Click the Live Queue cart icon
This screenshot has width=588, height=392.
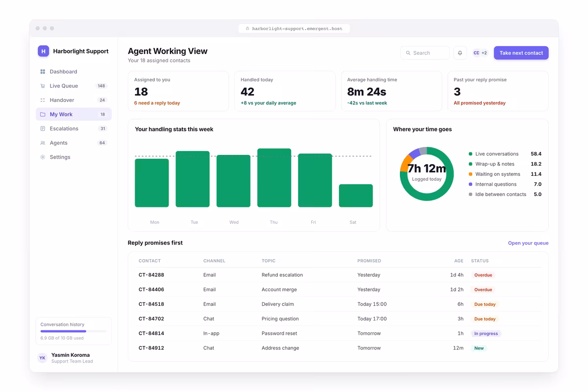pyautogui.click(x=43, y=86)
